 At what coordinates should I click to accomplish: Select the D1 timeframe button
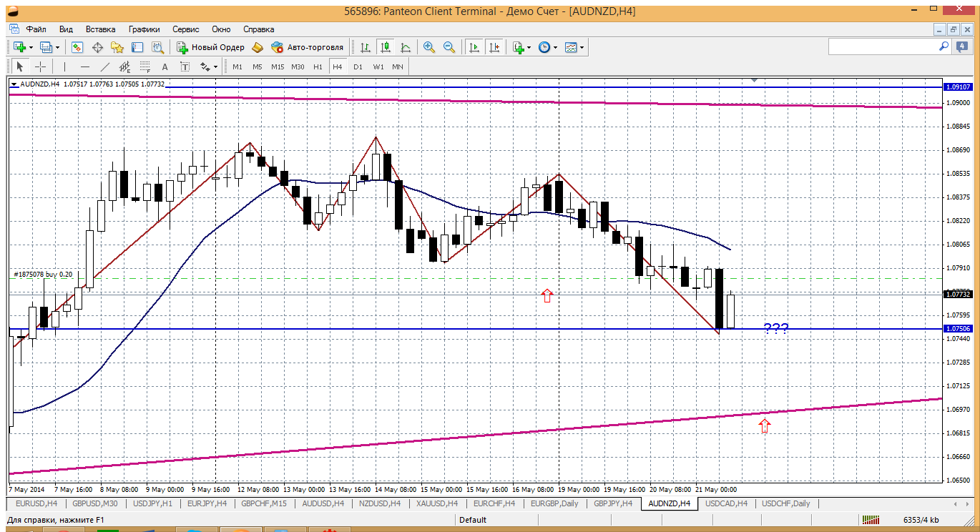[x=358, y=66]
